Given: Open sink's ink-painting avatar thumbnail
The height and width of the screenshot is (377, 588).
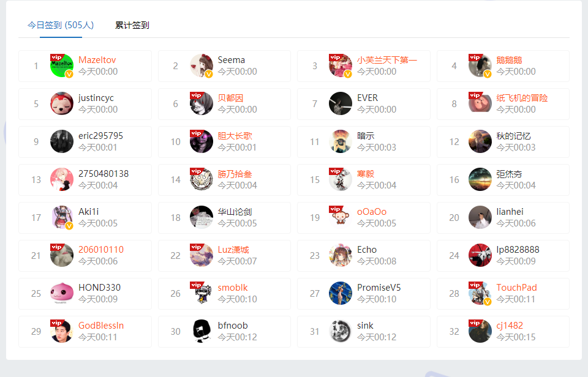Looking at the screenshot, I should (341, 331).
